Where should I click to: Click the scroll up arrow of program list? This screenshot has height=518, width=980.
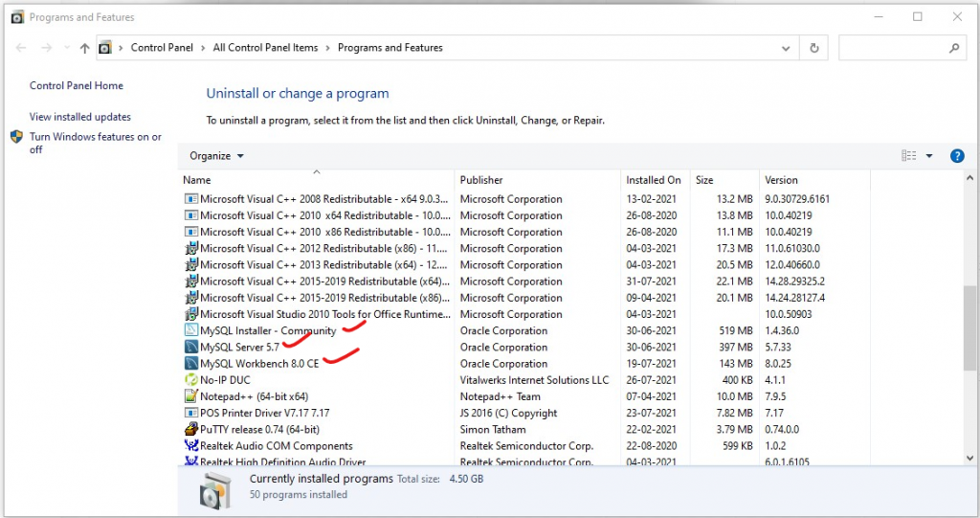[x=970, y=178]
